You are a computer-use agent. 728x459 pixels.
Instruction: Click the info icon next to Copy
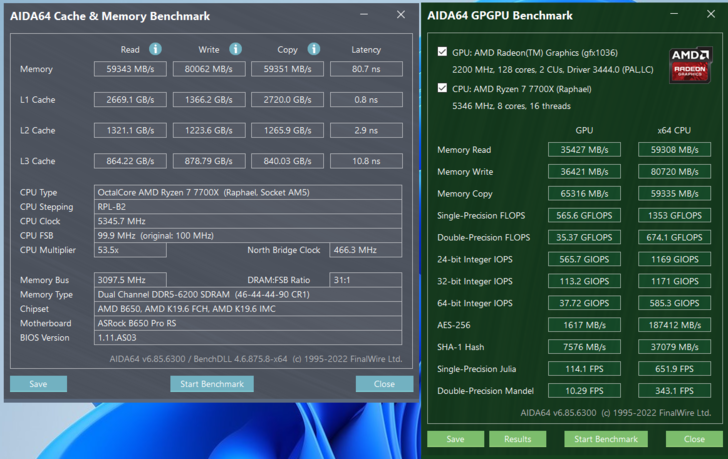point(313,49)
